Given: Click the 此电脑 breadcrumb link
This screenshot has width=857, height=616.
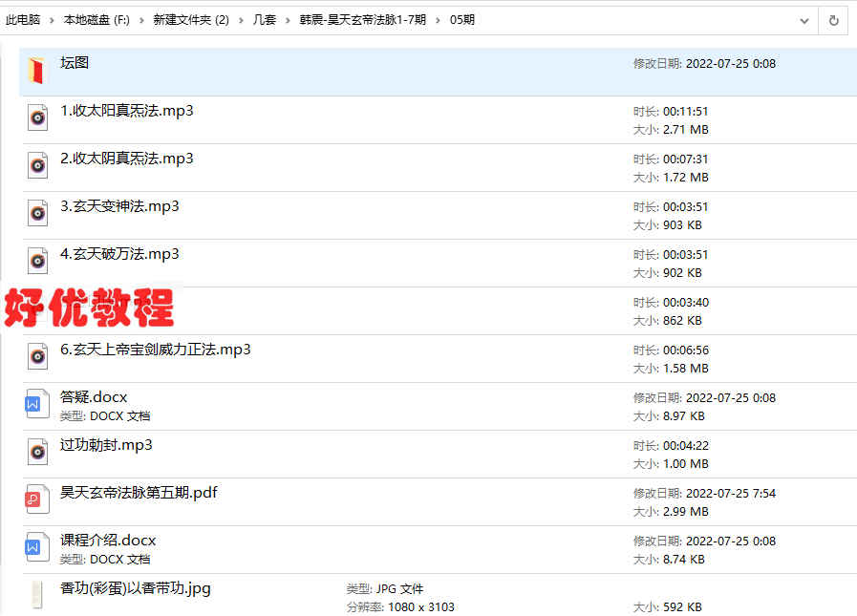Looking at the screenshot, I should [x=23, y=20].
